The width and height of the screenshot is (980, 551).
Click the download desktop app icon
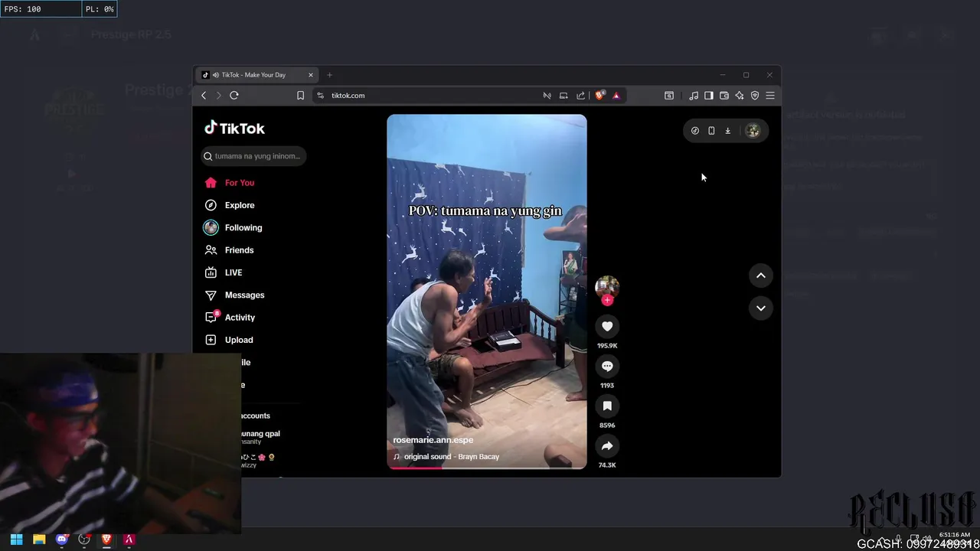pos(728,131)
